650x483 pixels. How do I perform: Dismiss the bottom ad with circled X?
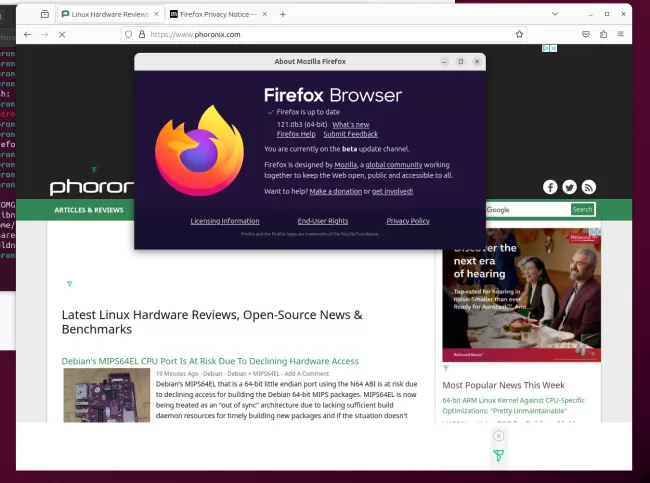pos(499,436)
